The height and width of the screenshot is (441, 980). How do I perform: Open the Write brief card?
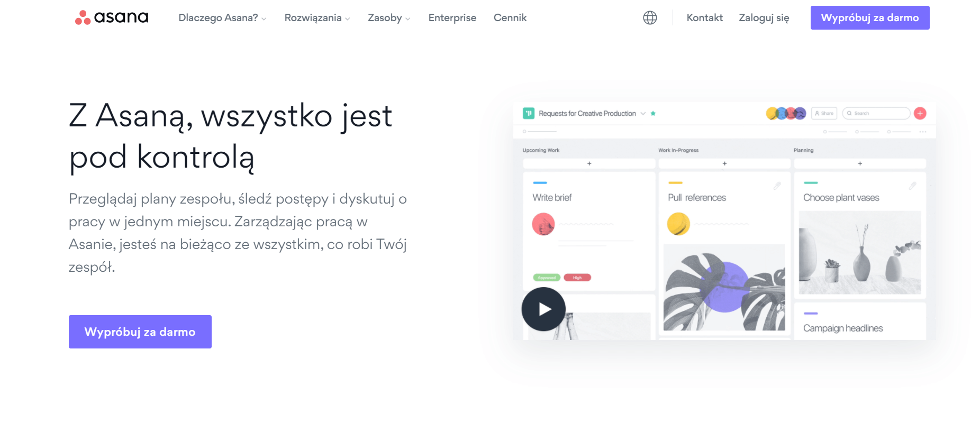pyautogui.click(x=589, y=231)
